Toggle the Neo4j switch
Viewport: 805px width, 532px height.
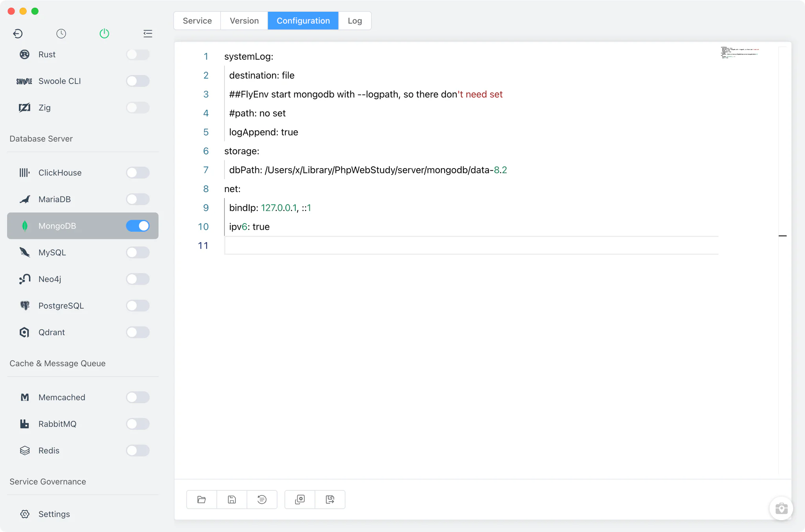138,279
